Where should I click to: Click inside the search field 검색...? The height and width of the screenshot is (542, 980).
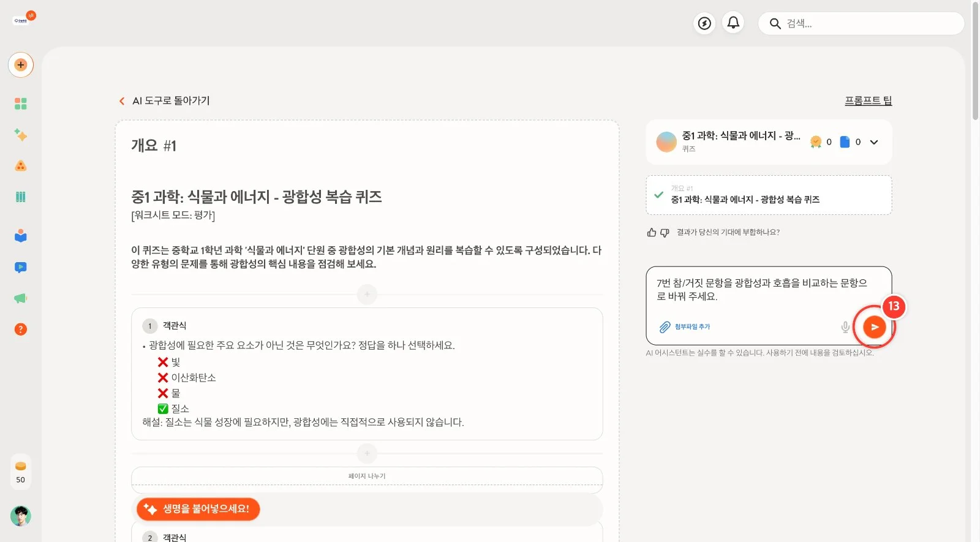click(861, 23)
